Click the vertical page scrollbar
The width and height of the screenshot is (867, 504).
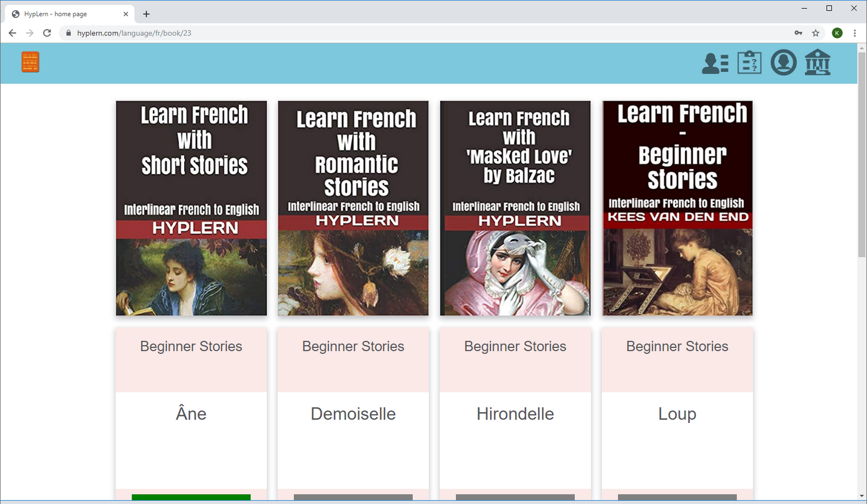point(862,156)
